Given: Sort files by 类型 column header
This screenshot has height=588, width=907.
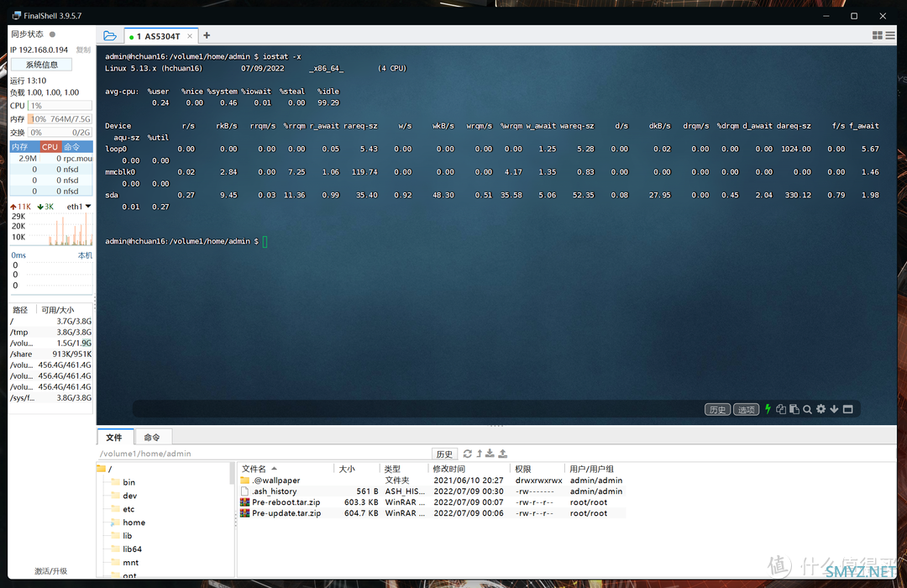Looking at the screenshot, I should [x=404, y=469].
